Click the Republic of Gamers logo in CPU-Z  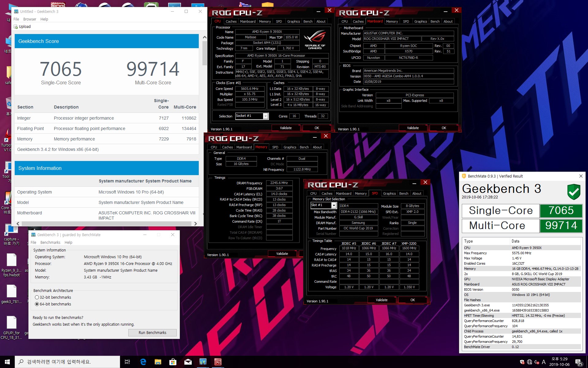pyautogui.click(x=315, y=40)
